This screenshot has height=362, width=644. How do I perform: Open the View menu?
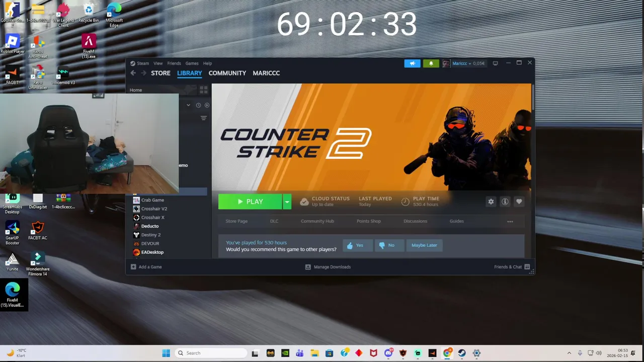pyautogui.click(x=158, y=63)
